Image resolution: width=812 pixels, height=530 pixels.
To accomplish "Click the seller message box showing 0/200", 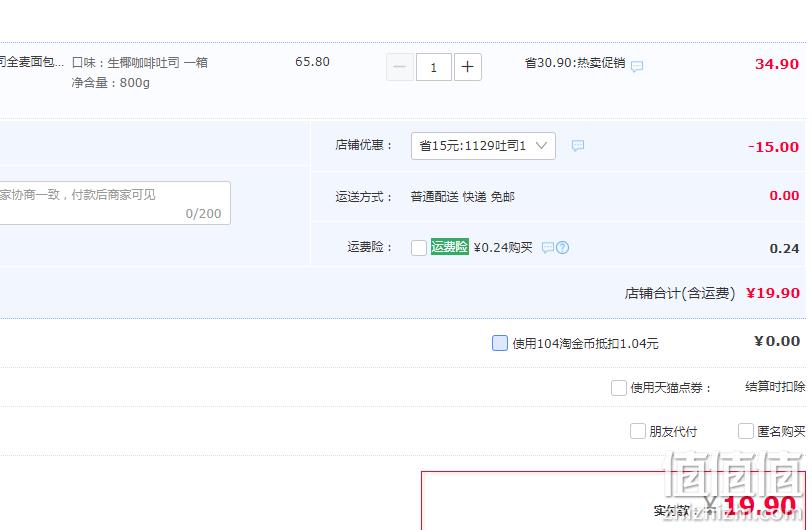I will point(114,203).
